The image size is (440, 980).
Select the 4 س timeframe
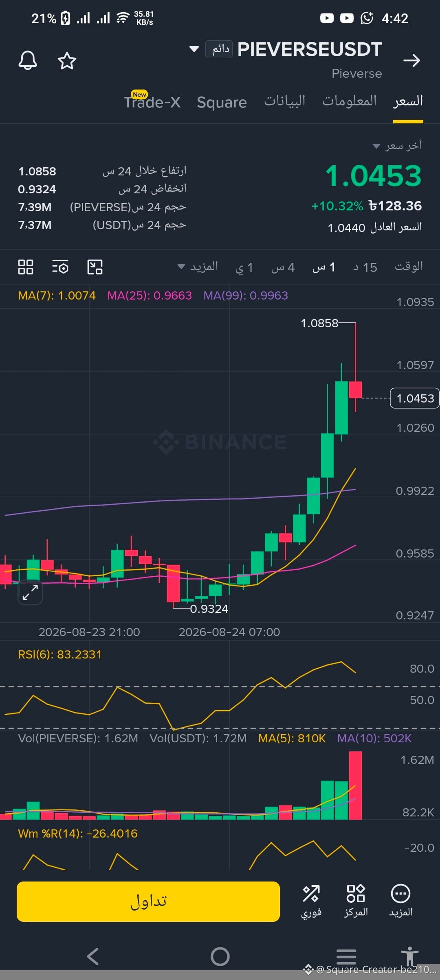(x=283, y=267)
